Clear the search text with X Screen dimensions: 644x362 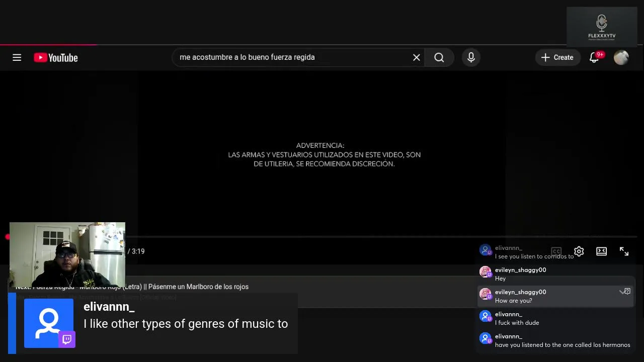click(x=417, y=57)
